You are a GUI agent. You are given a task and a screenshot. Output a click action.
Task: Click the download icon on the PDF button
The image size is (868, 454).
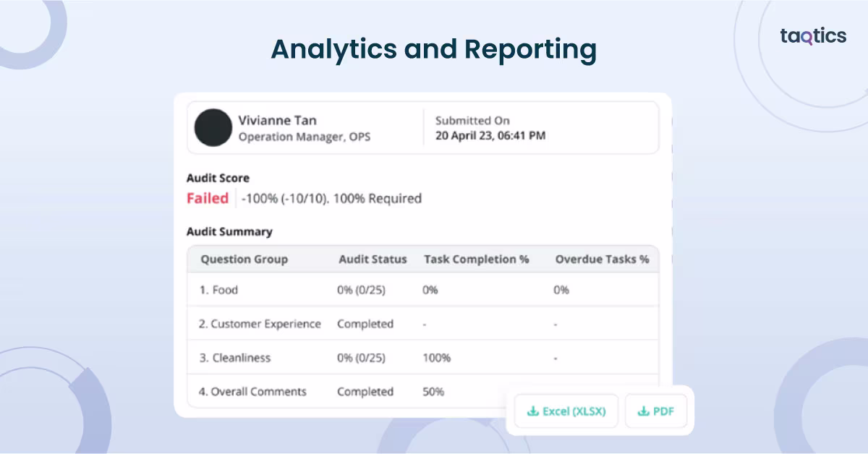(642, 411)
